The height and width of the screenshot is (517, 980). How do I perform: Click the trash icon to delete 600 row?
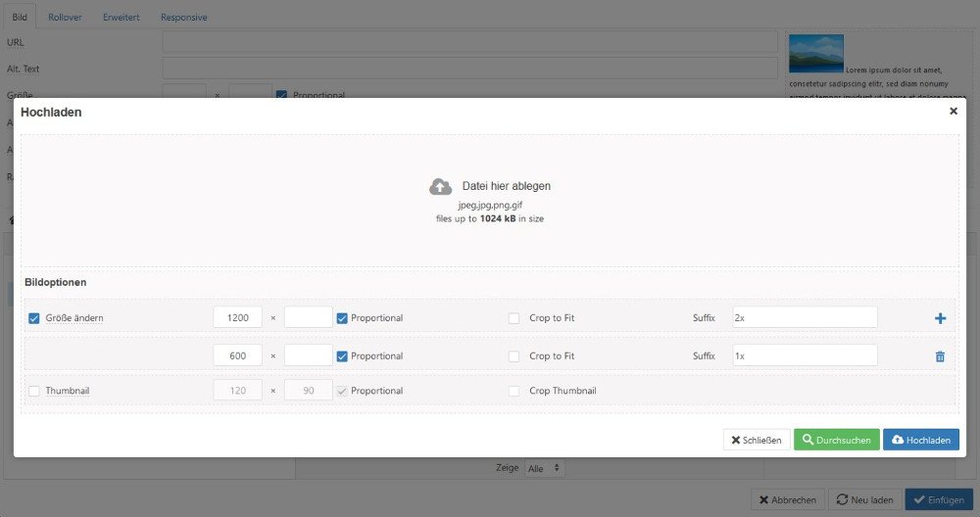[x=940, y=356]
